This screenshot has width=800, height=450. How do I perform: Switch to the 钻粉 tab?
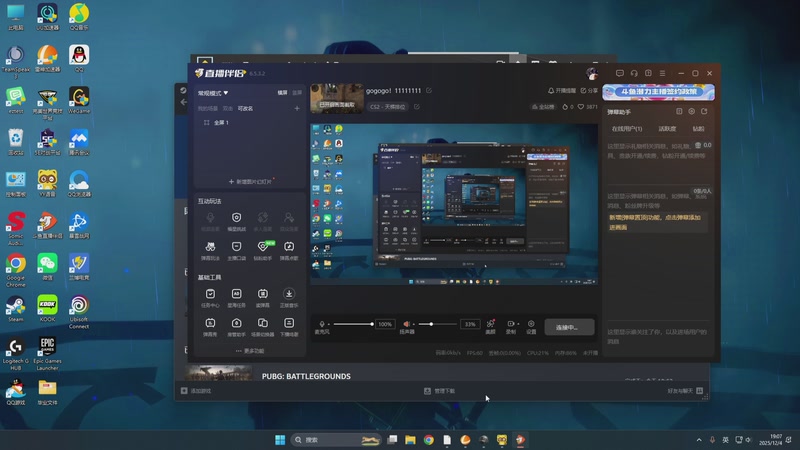tap(698, 129)
